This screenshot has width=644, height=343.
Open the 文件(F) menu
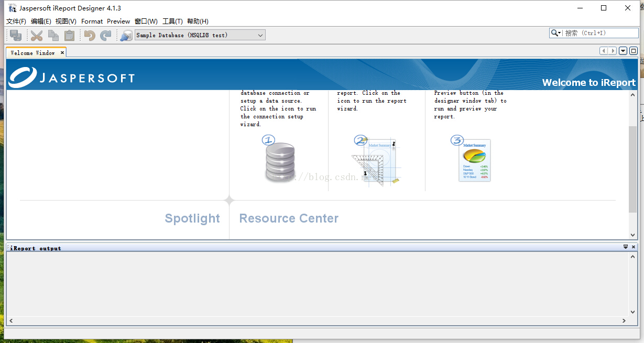pos(16,21)
